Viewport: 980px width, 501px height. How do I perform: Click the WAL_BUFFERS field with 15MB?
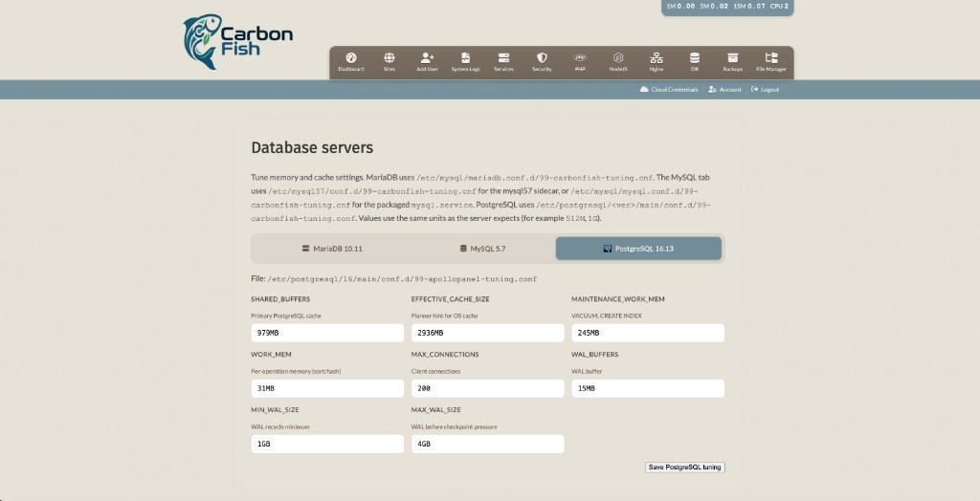(x=648, y=388)
